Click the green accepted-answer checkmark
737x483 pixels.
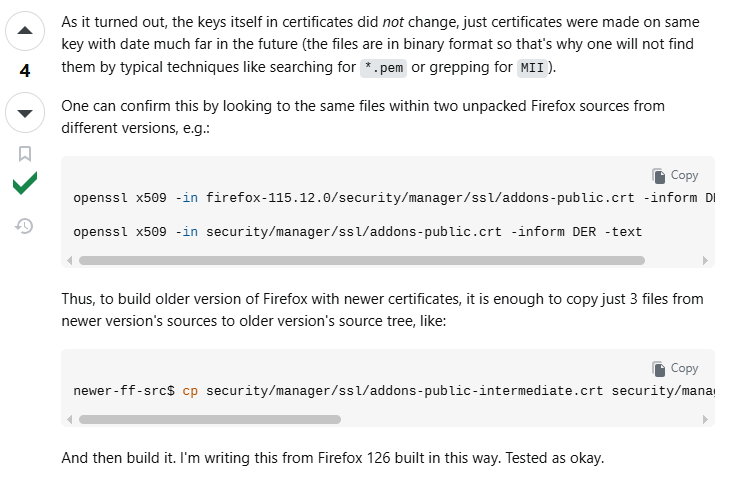[x=25, y=184]
